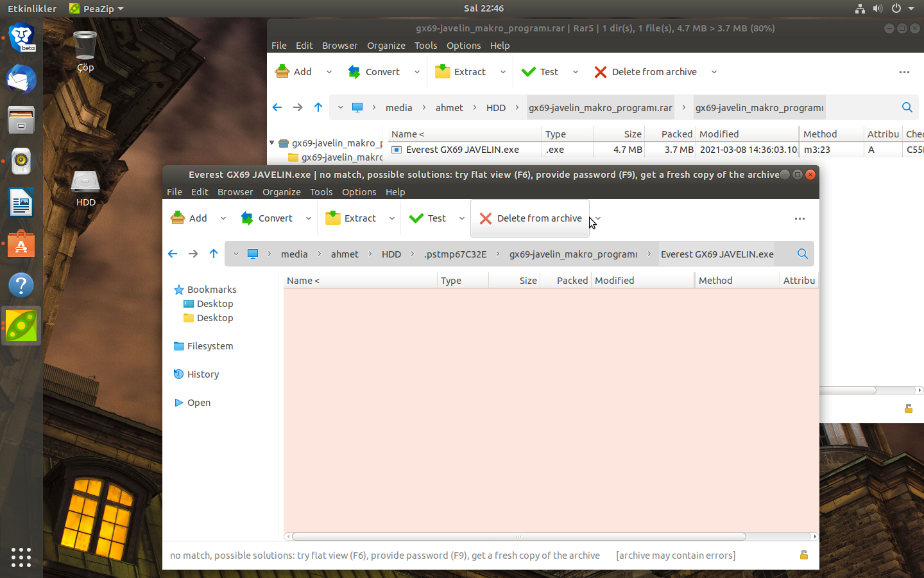This screenshot has height=578, width=924.
Task: Open Rhythmbox music player from dock
Action: (x=21, y=162)
